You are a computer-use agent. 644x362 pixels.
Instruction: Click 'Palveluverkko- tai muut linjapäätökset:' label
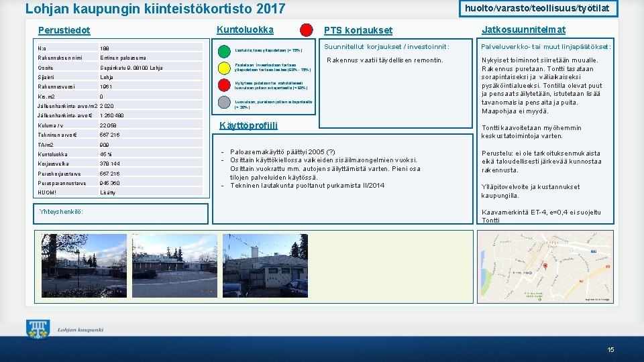[546, 47]
